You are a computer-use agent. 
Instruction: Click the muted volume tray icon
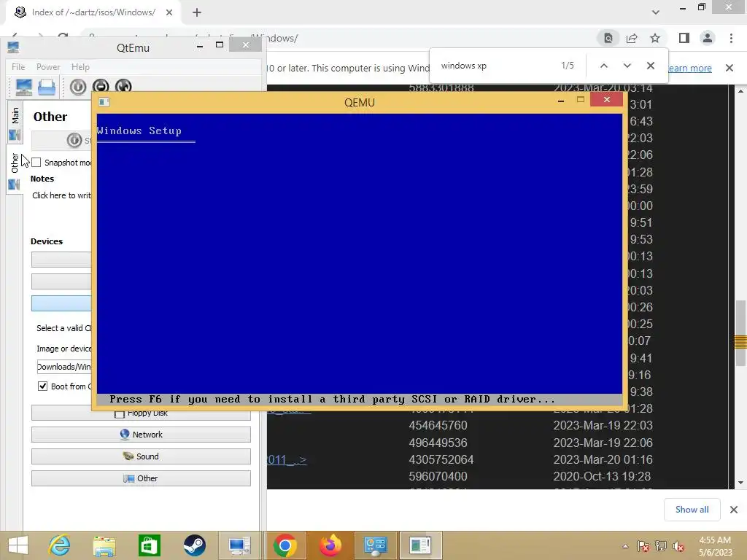678,546
